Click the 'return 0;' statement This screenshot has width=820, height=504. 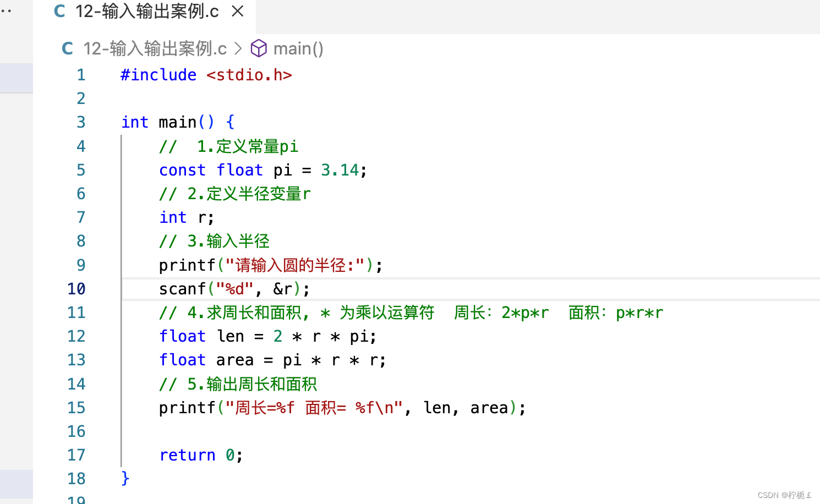tap(201, 455)
